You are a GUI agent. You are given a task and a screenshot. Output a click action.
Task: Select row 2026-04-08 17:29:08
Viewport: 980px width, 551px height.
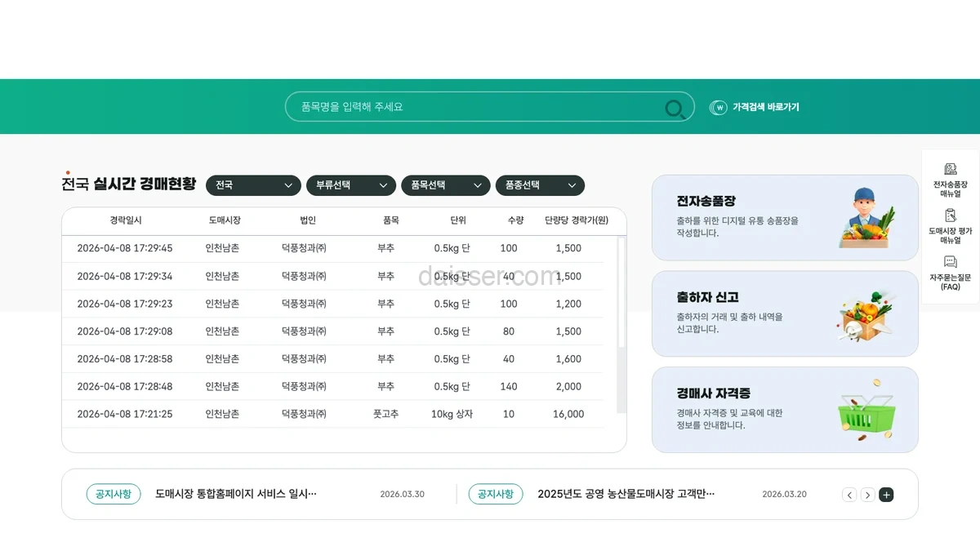[x=333, y=331]
